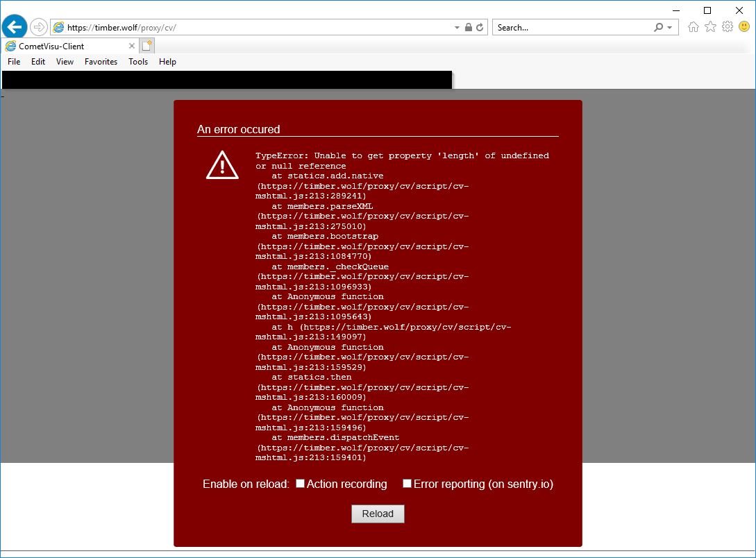Open Favorites with the star icon

710,27
